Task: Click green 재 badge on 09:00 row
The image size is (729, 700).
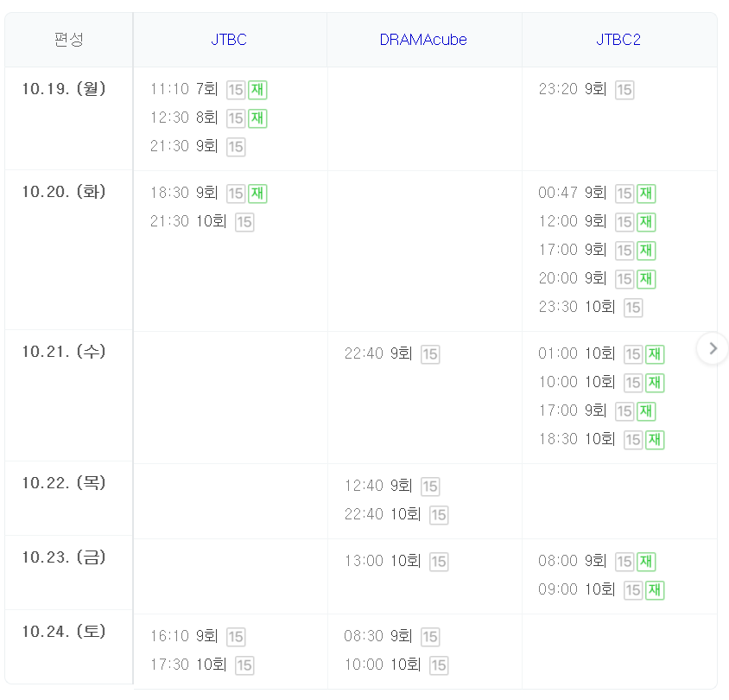Action: click(x=655, y=590)
